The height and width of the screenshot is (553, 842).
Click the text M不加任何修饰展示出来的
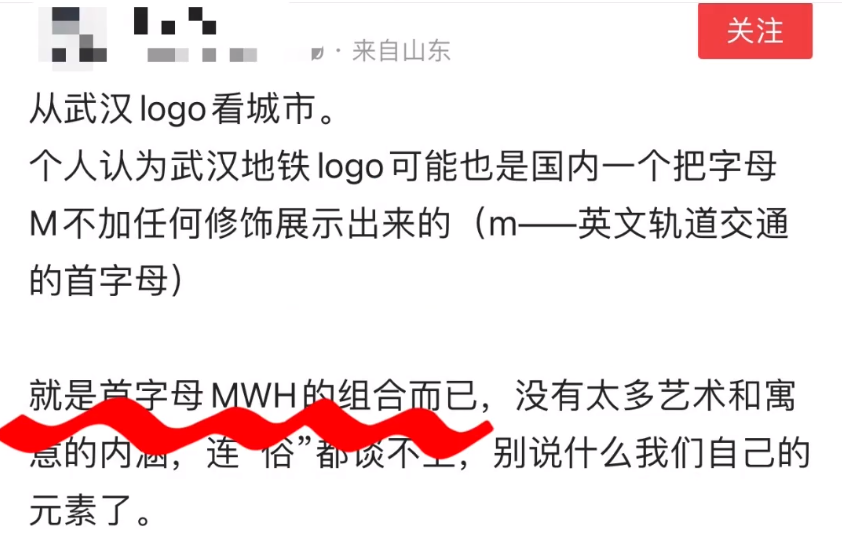(x=240, y=223)
